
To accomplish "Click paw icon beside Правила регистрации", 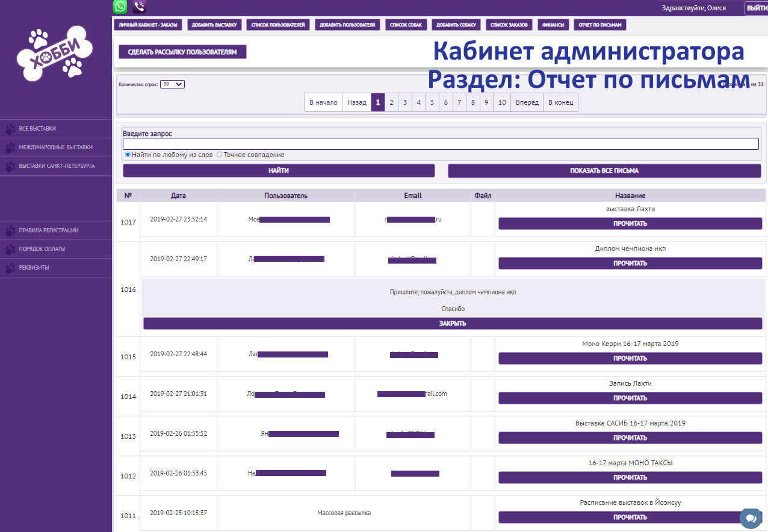I will 10,230.
